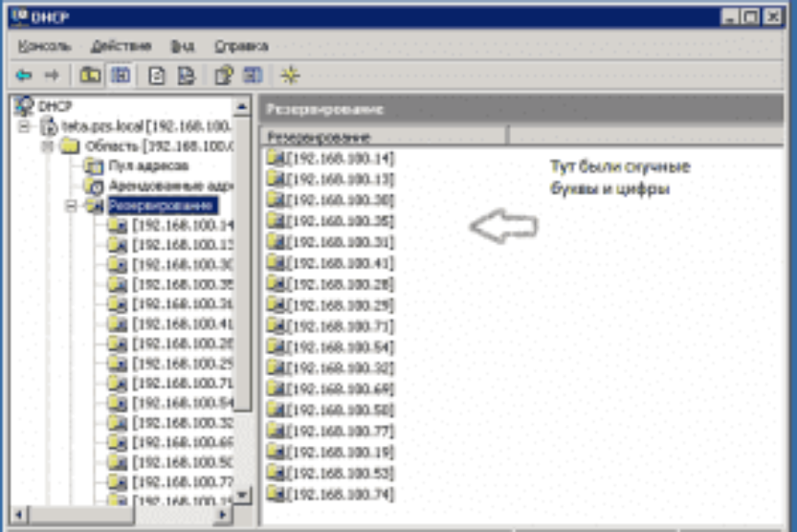Click the DHCP window title bar icon
The image size is (797, 532).
coord(19,17)
